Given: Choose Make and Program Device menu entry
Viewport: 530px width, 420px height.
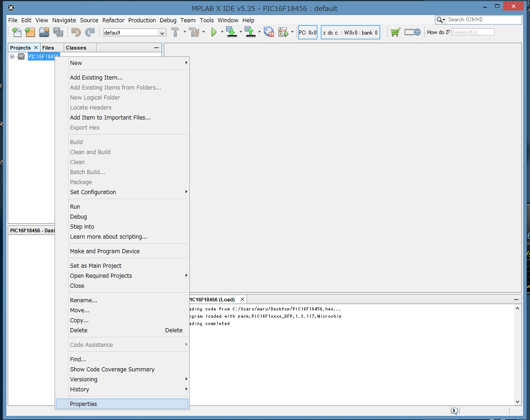Looking at the screenshot, I should 122,251.
